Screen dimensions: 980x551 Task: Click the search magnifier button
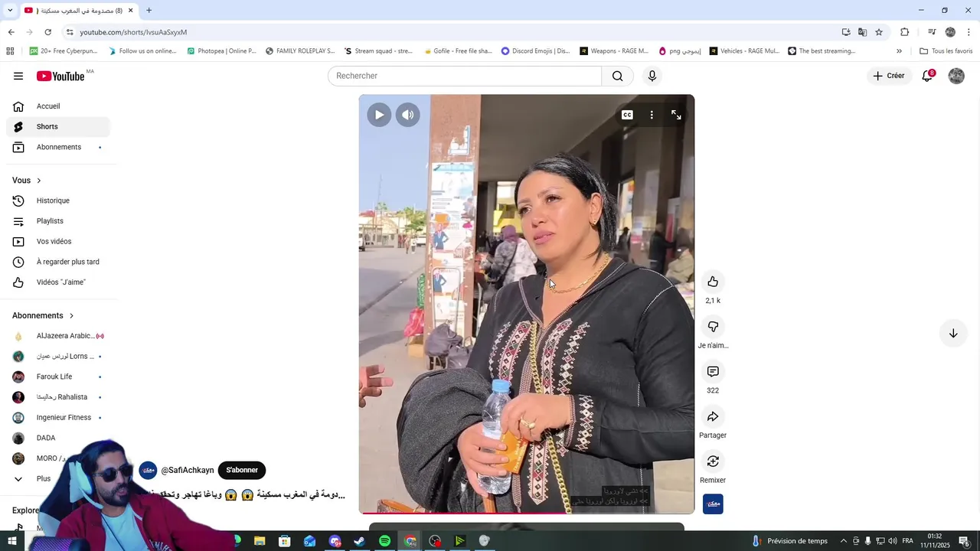click(617, 76)
